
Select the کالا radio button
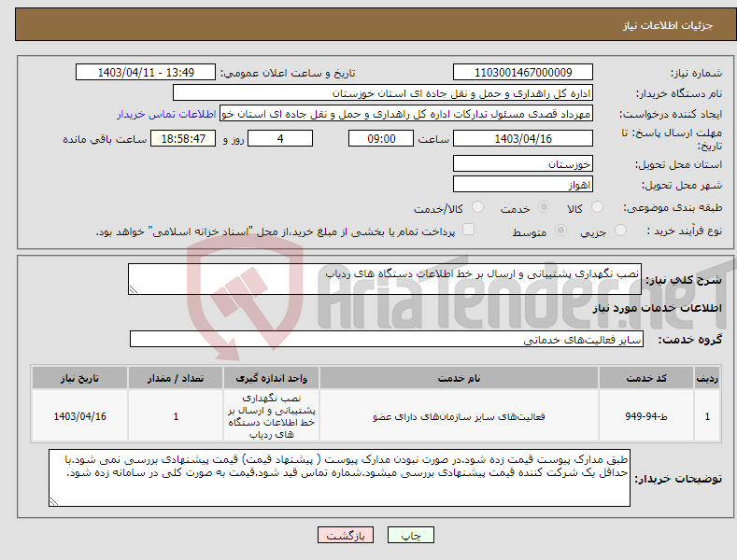coord(597,207)
